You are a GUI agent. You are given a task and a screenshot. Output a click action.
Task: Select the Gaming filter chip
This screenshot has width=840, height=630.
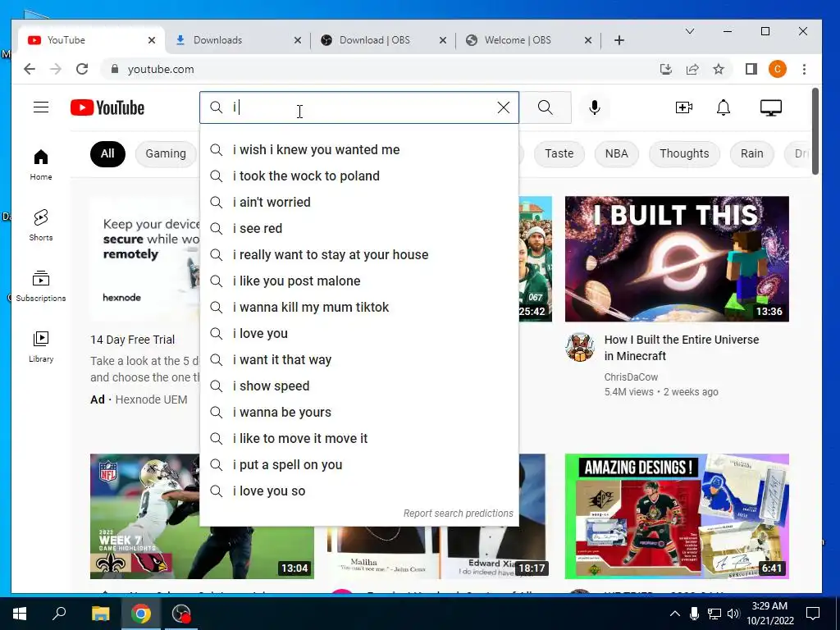click(x=166, y=153)
